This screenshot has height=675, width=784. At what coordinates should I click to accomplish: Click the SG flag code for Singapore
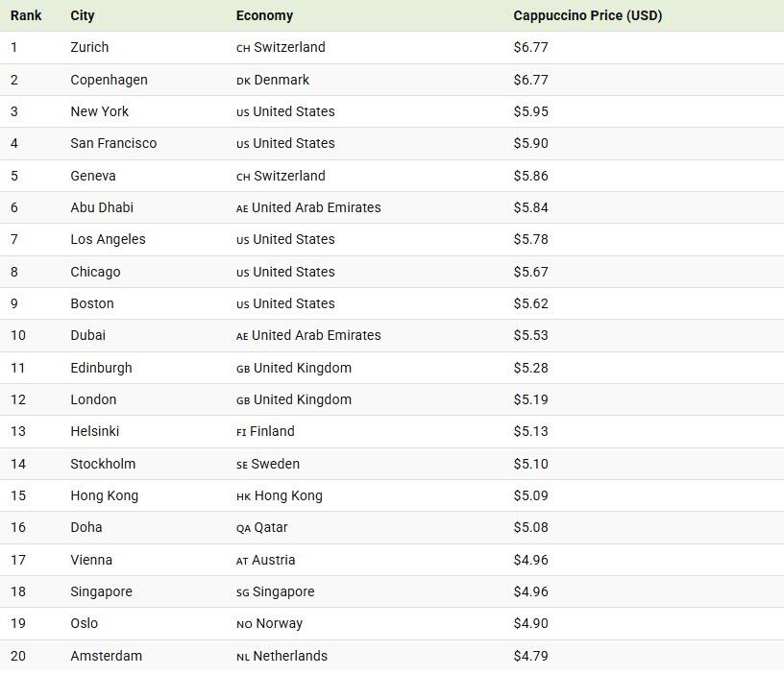(243, 592)
